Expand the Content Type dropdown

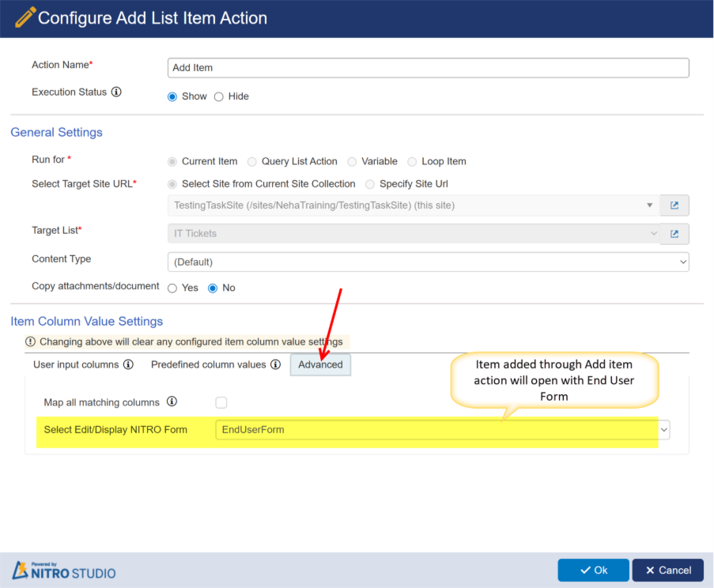[x=428, y=262]
